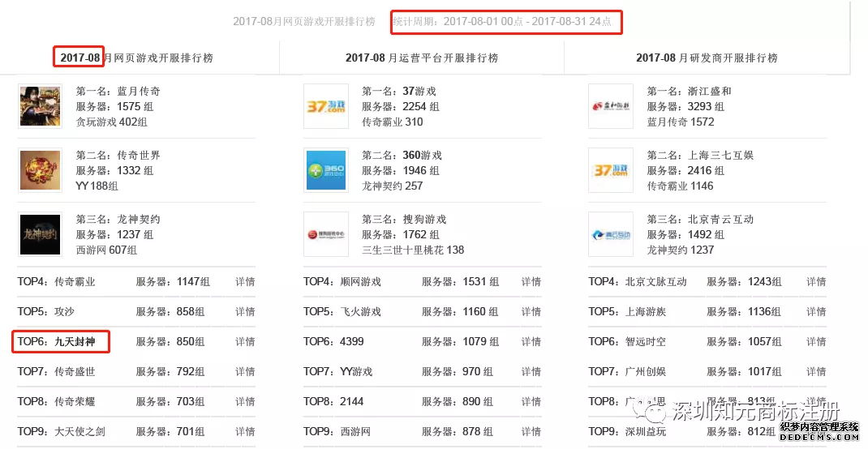Click the TOP5: 上海游族 entry

[627, 312]
